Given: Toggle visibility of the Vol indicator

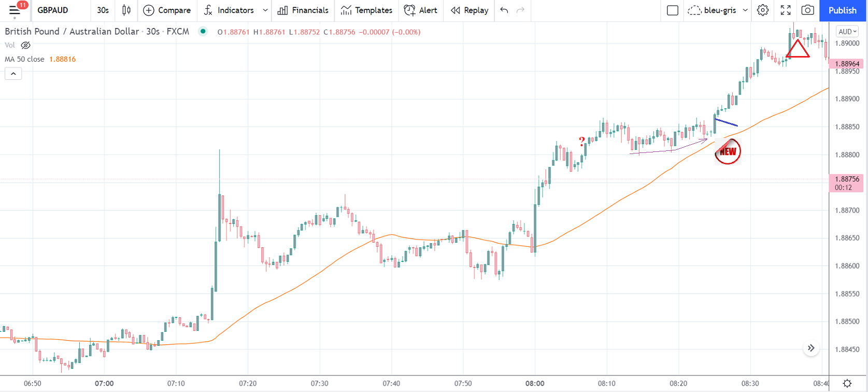Looking at the screenshot, I should 25,46.
